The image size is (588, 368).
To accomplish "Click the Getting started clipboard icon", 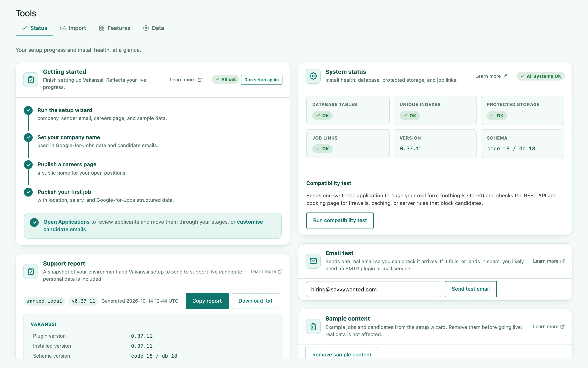I will click(x=31, y=80).
